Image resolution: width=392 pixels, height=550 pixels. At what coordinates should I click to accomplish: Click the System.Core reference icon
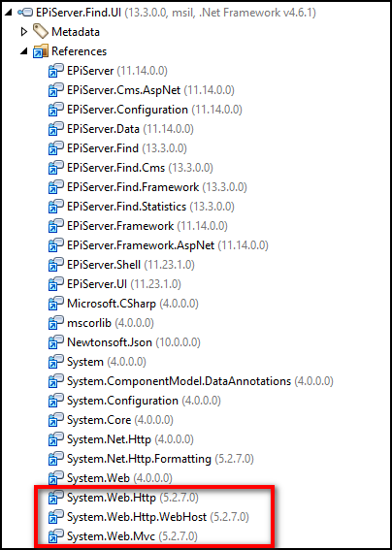[56, 419]
